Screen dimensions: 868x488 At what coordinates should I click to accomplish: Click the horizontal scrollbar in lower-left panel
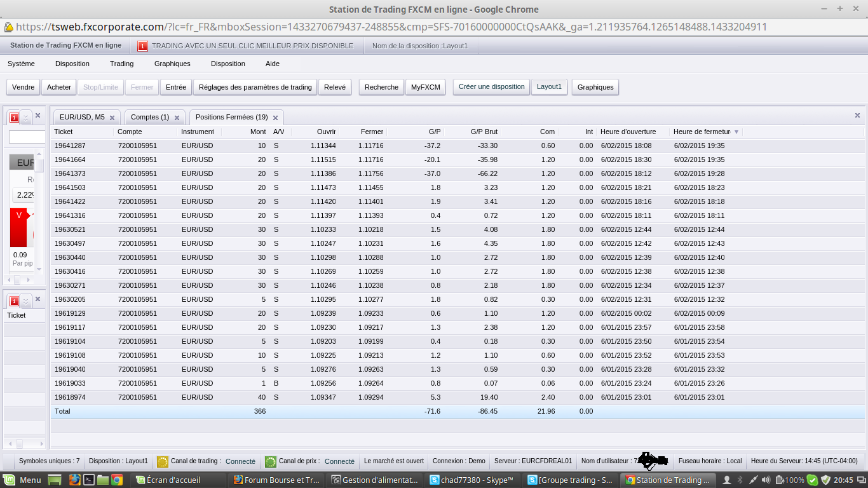click(x=23, y=444)
